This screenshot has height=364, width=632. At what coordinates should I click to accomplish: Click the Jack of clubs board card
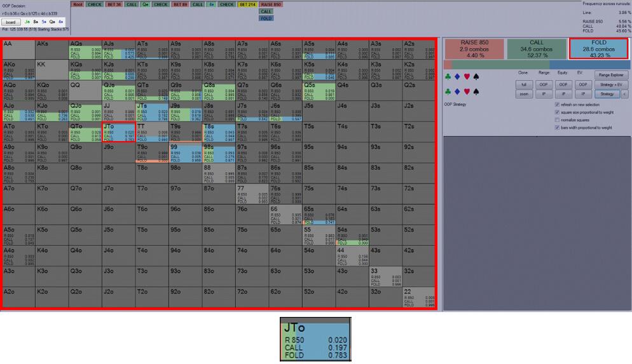tap(27, 22)
